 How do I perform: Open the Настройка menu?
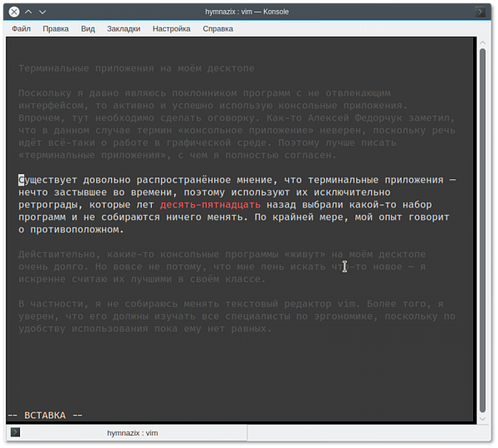coord(172,29)
